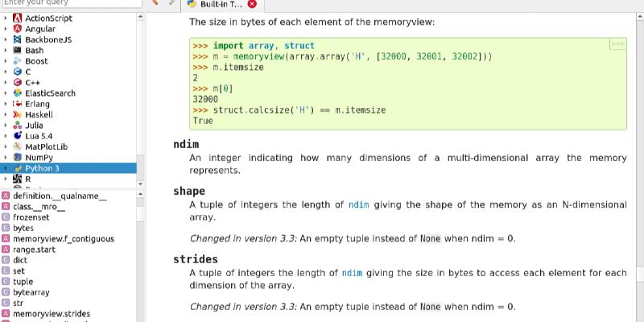Click the NumPy docset icon

click(17, 157)
